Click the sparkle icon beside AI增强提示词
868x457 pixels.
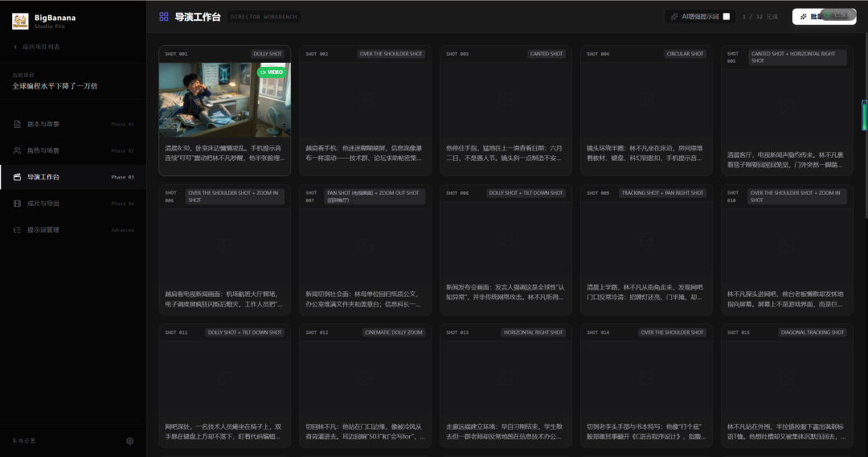click(674, 16)
